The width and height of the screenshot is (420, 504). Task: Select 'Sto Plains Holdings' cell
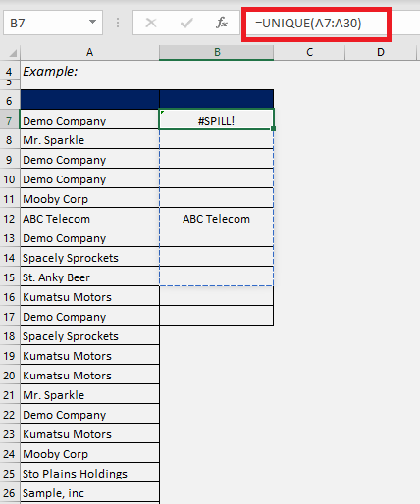point(89,474)
